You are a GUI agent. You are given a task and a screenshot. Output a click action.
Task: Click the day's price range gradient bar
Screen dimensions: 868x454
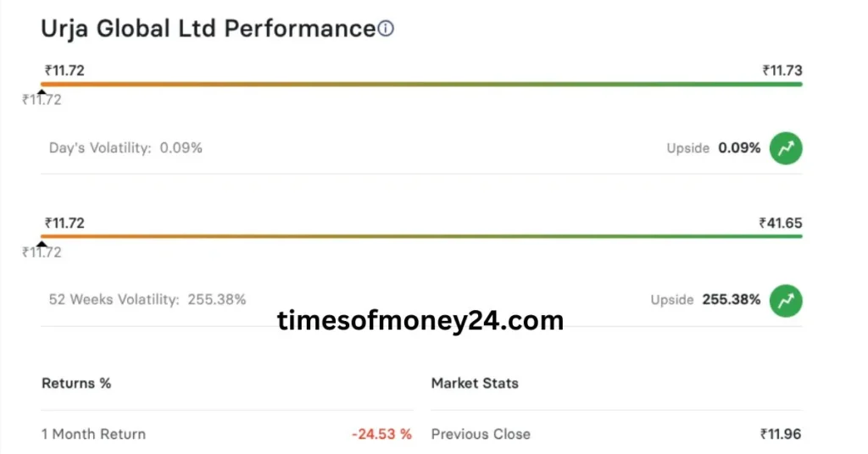421,85
